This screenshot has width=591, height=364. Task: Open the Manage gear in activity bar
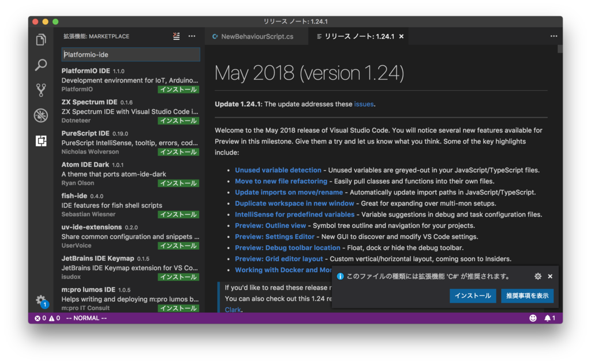pyautogui.click(x=41, y=301)
